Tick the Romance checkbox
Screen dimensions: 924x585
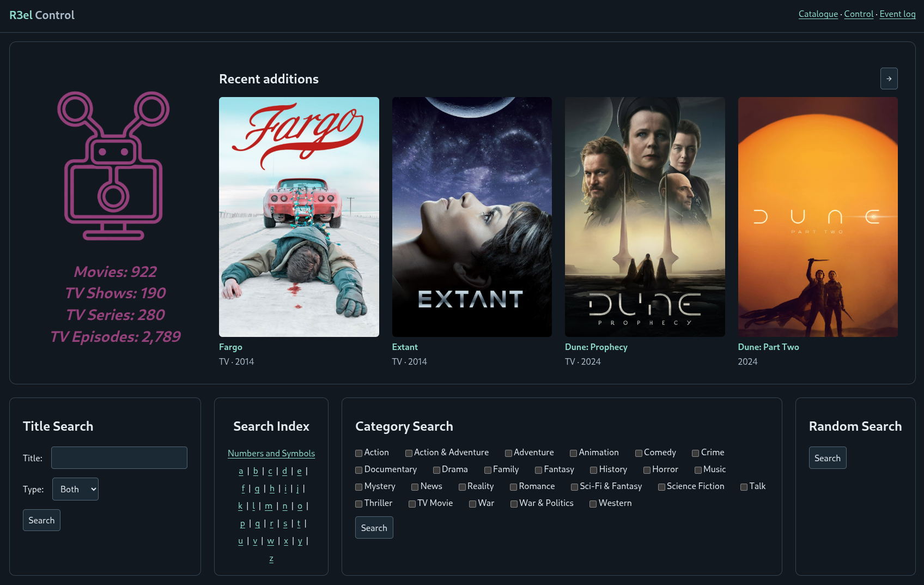pos(513,487)
